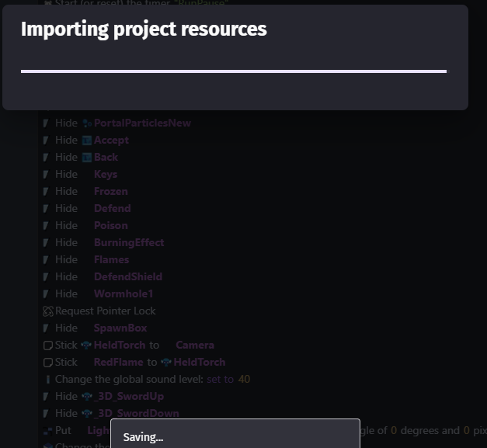Screen dimensions: 487x448
Task: Click the Stick icon on HeldTorch to Camera row
Action: coord(47,346)
